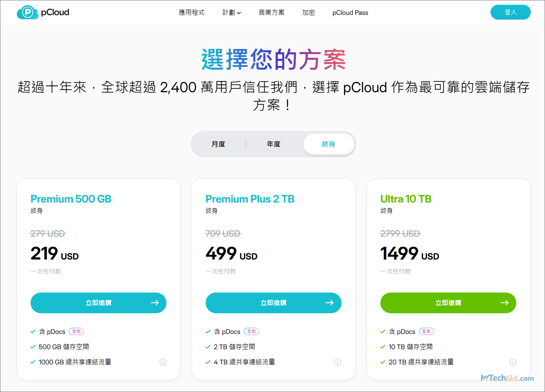
Task: Click checkmark next to 2 TB 儲存空間
Action: click(x=208, y=347)
